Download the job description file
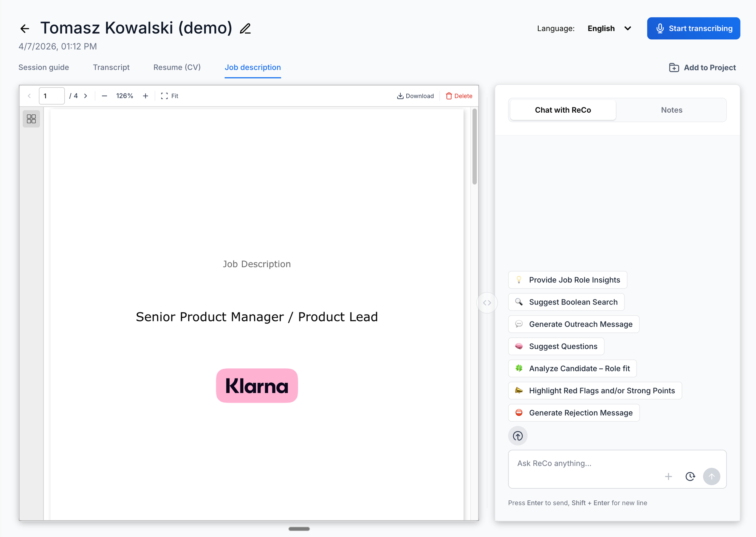Screen dimensions: 756x537 tap(415, 96)
